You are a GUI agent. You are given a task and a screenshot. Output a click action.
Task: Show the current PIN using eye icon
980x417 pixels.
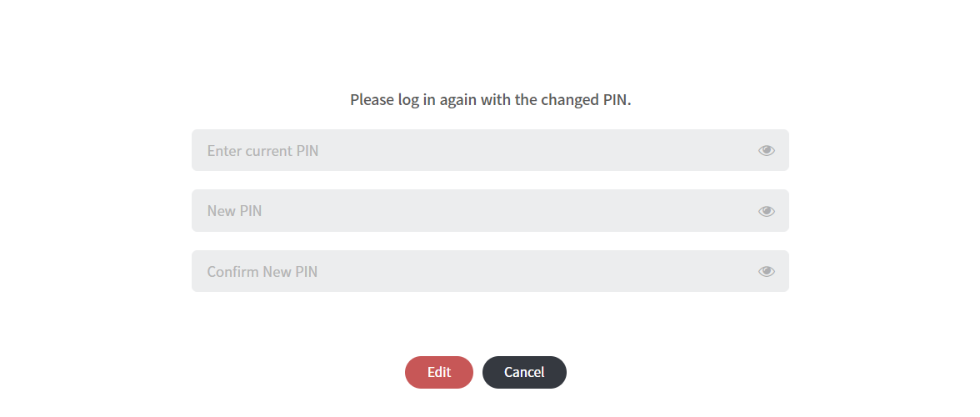pyautogui.click(x=767, y=150)
